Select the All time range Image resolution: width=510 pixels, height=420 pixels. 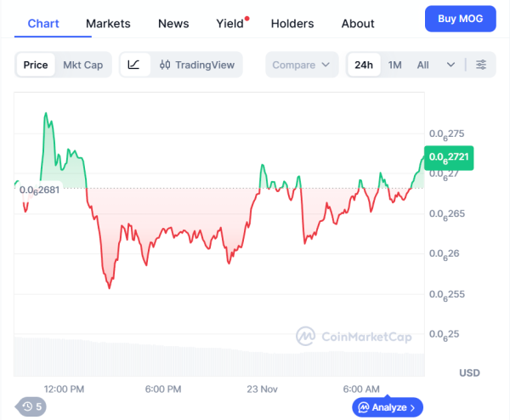[422, 65]
